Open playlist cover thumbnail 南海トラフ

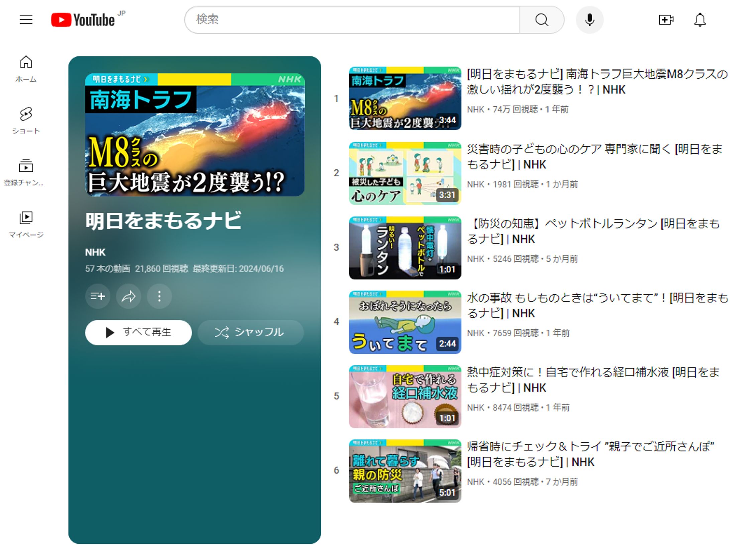click(x=195, y=135)
